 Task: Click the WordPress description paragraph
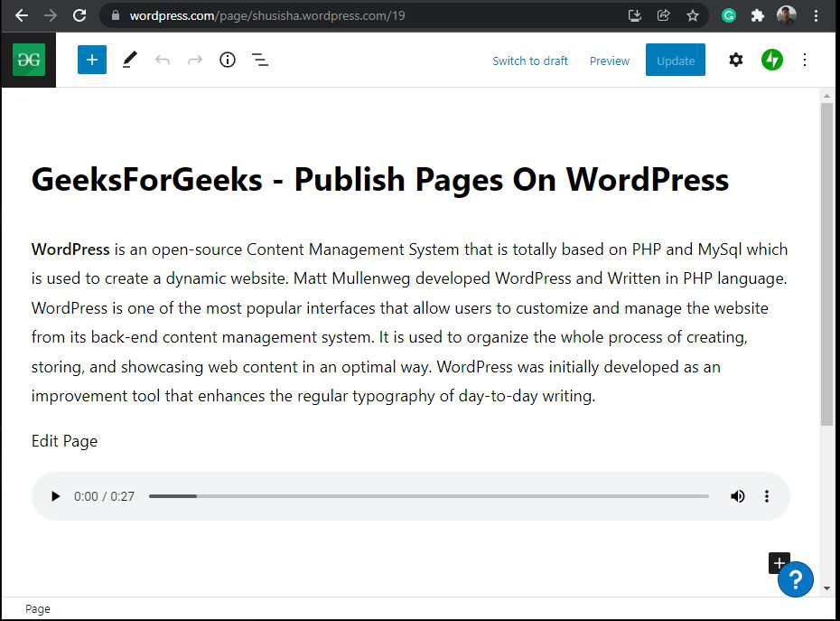[x=410, y=323]
